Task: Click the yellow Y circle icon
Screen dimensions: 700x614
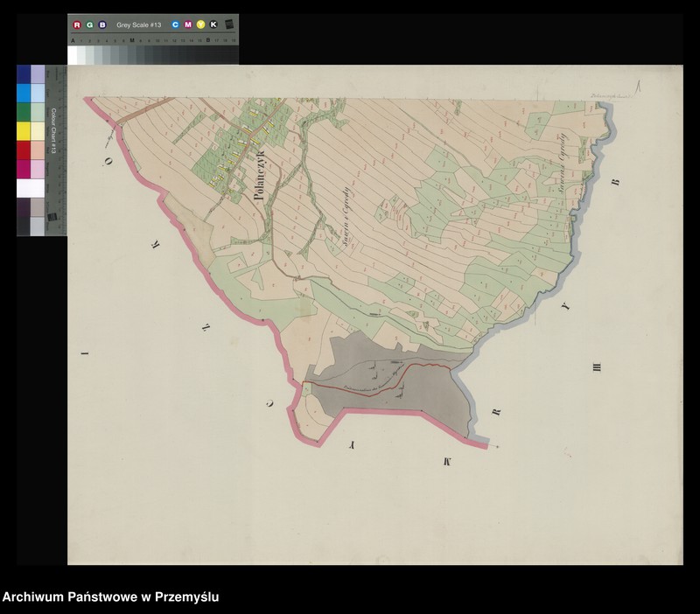Action: (201, 24)
